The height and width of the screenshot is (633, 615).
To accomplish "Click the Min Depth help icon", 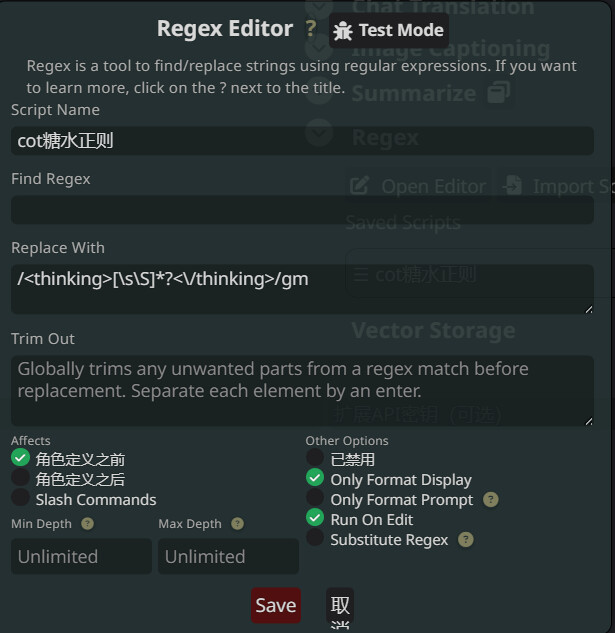I will pos(88,523).
